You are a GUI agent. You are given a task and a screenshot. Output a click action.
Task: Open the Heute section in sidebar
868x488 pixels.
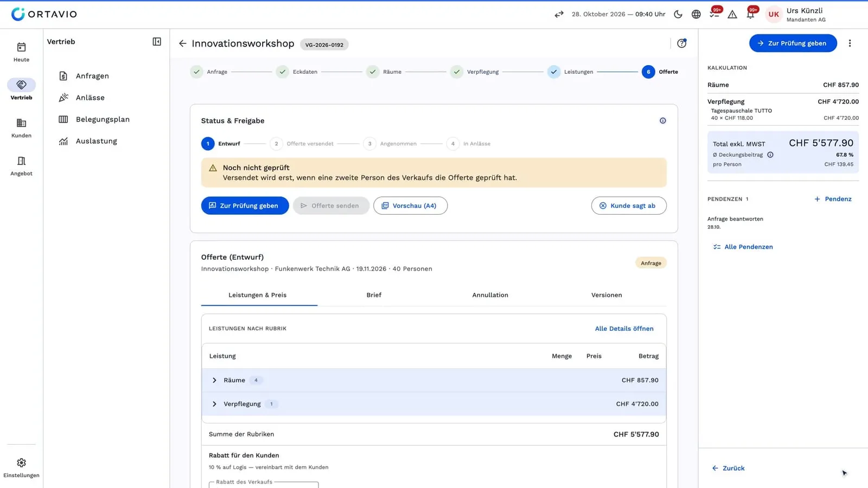[x=21, y=52]
